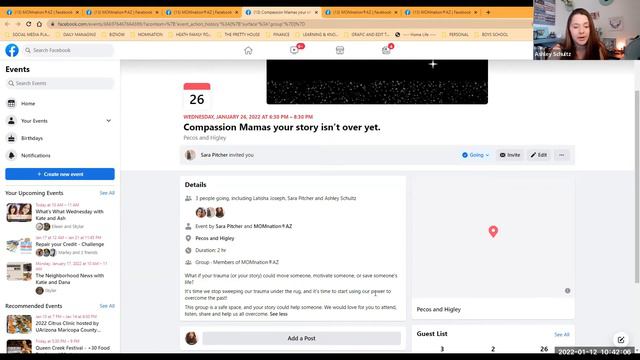The image size is (640, 360).
Task: Select Birthdays in the Events sidebar
Action: 60,138
